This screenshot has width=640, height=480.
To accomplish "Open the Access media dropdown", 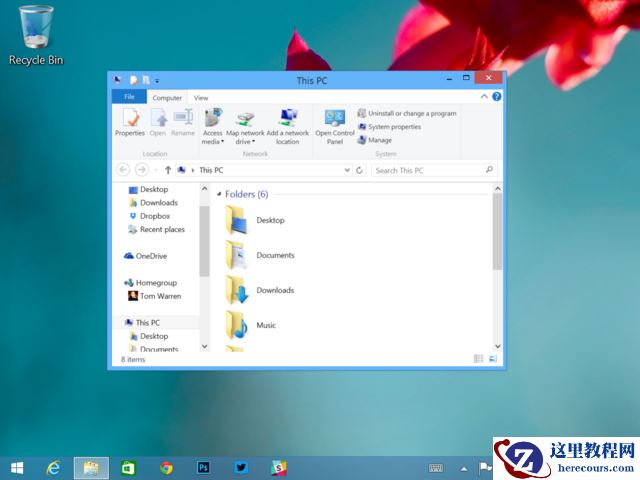I will pyautogui.click(x=213, y=126).
